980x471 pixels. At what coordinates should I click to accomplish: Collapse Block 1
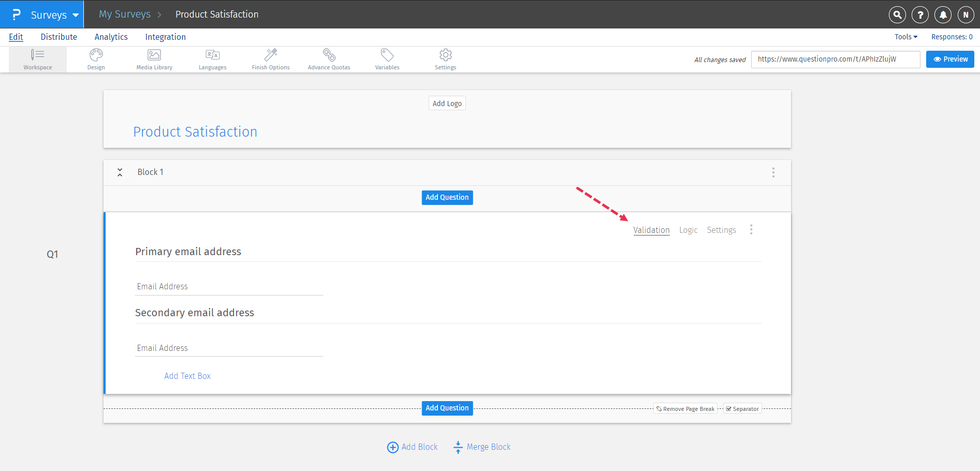click(120, 172)
